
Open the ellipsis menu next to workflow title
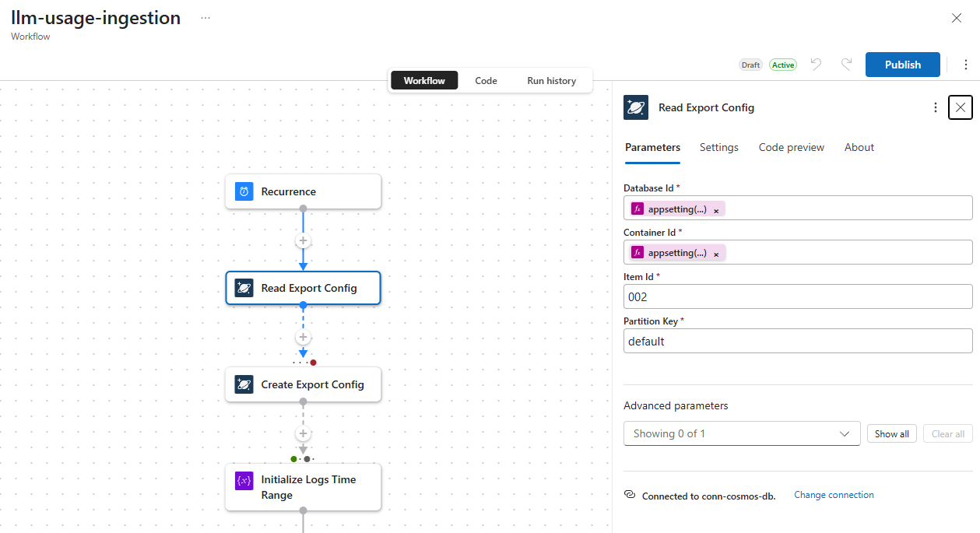pos(205,17)
